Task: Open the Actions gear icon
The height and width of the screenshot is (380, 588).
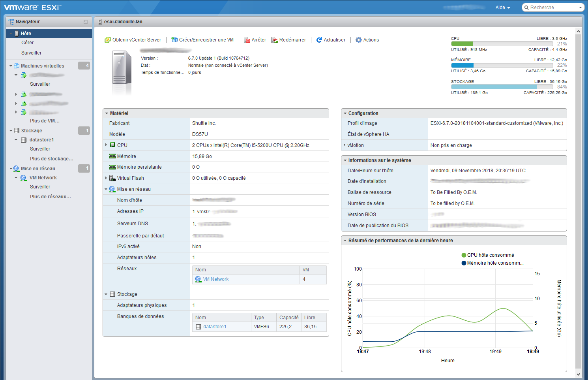Action: (x=359, y=40)
